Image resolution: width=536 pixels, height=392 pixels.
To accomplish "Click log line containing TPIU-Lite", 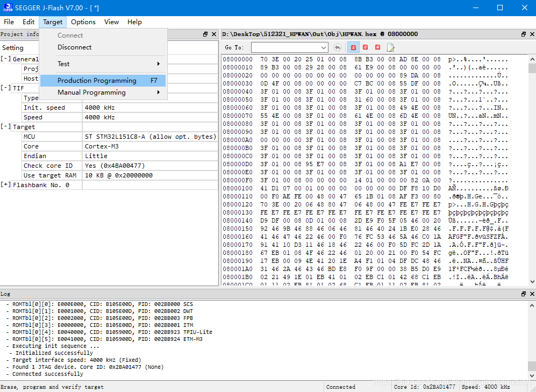I will point(109,332).
